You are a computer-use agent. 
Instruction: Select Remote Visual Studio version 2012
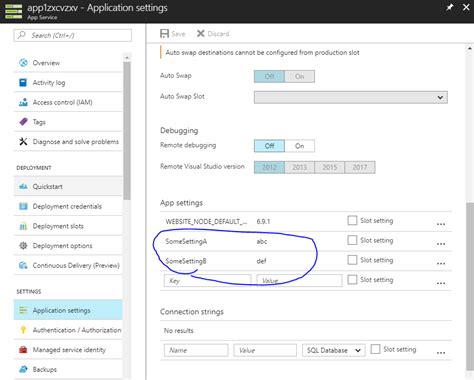269,167
